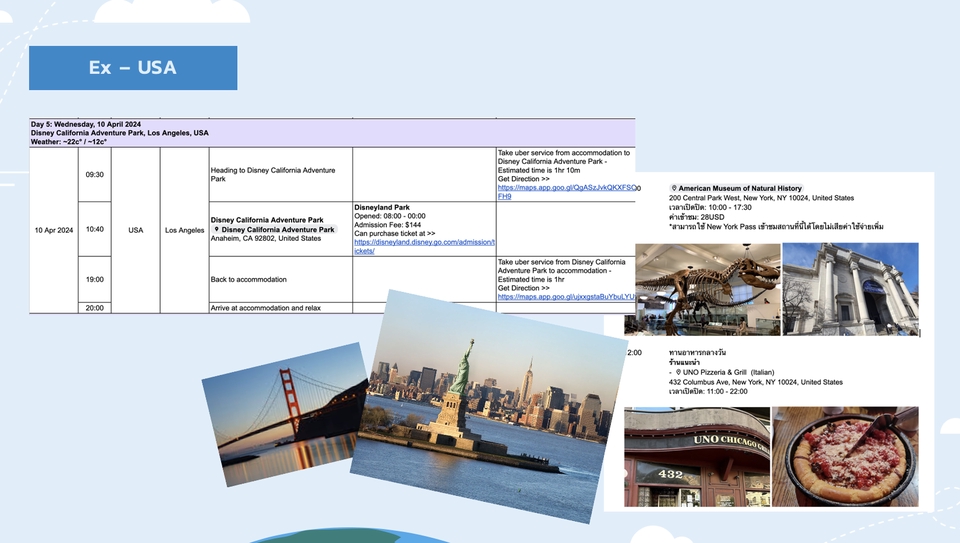Click the Estimated time is 1hr 10m text
Image resolution: width=960 pixels, height=543 pixels.
(539, 170)
